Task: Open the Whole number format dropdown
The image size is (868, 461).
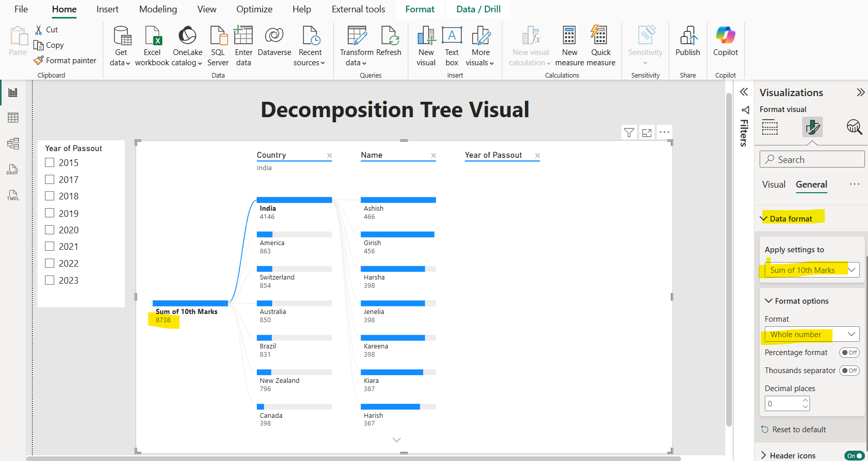Action: click(812, 335)
